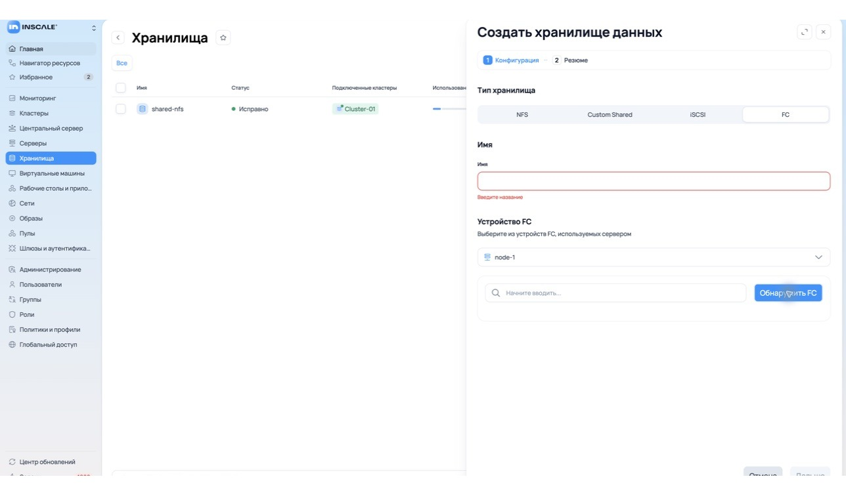Open Политики и профили page
The height and width of the screenshot is (504, 846).
coord(51,330)
